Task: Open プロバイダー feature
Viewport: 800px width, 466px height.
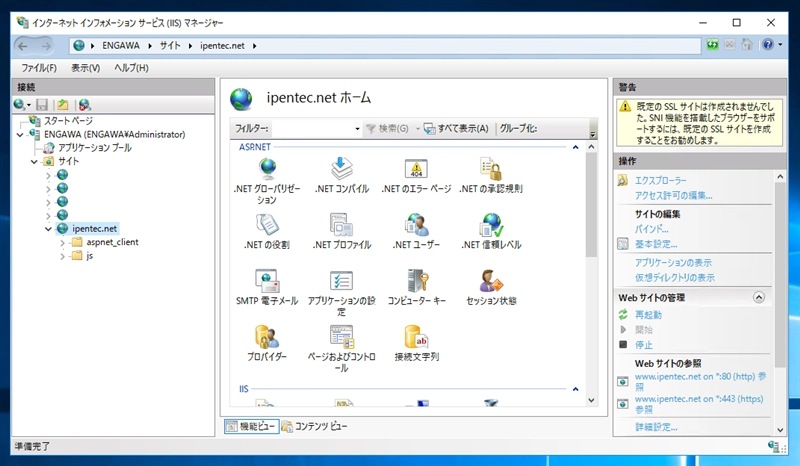Action: coord(267,344)
